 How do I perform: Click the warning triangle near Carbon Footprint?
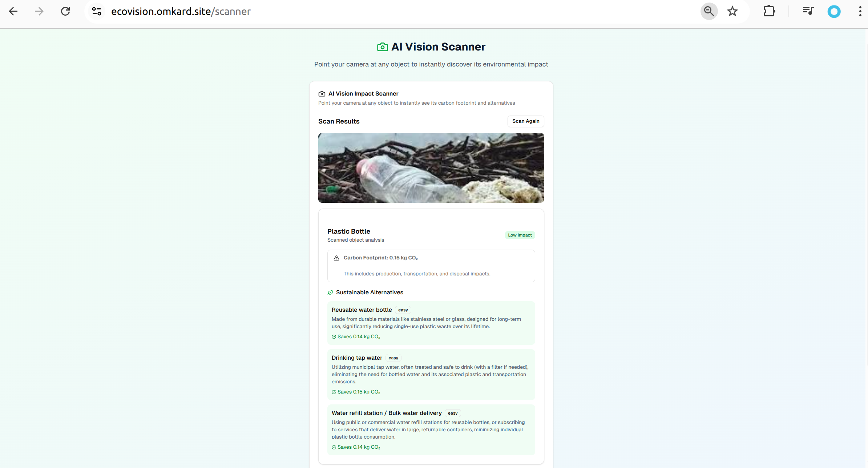[336, 258]
